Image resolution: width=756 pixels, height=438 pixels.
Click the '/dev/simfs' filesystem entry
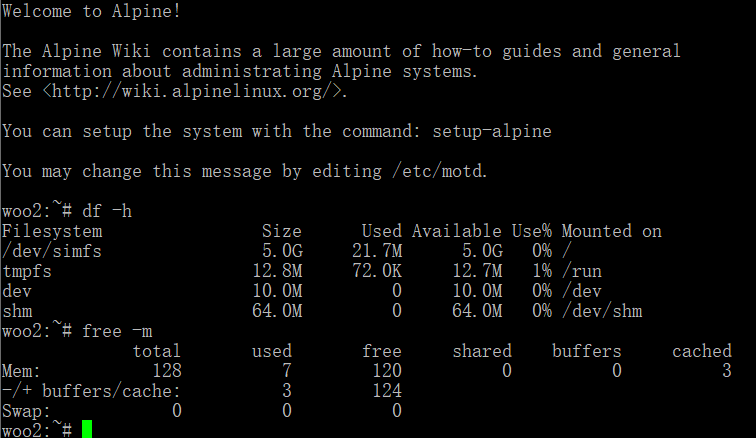(x=52, y=251)
